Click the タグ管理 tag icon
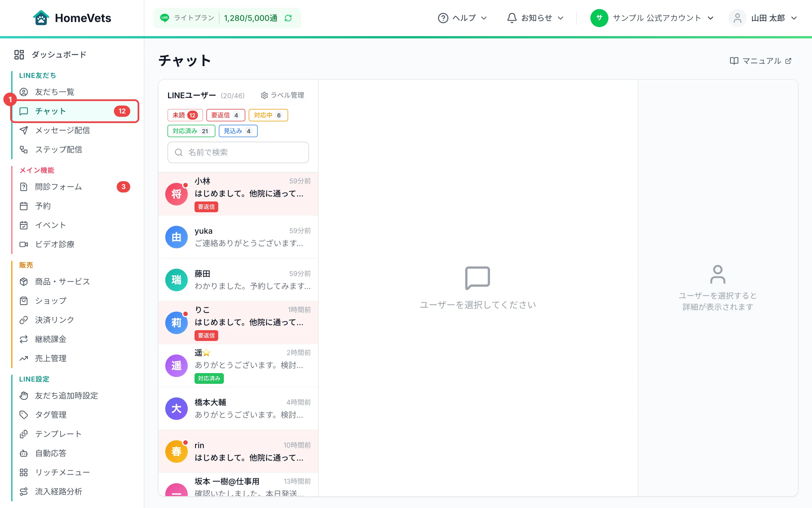The height and width of the screenshot is (508, 812). (x=23, y=415)
